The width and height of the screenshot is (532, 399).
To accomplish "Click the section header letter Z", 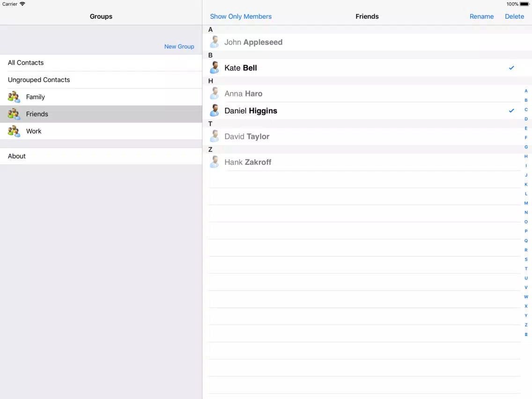I will click(x=210, y=149).
